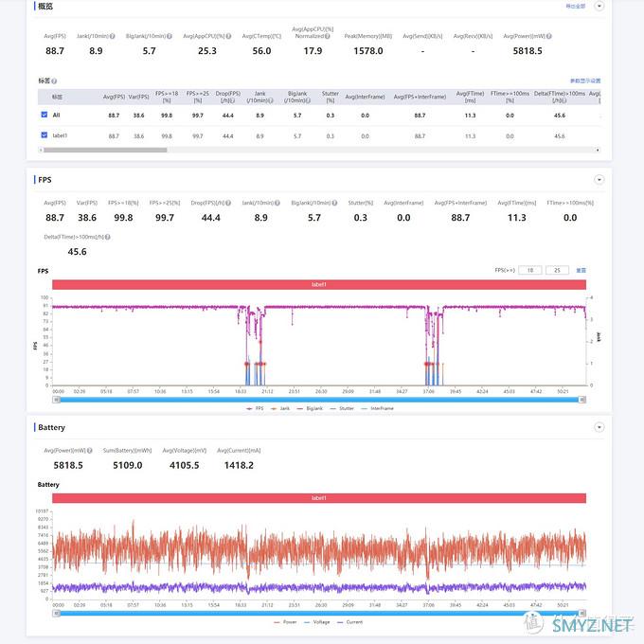Open help icon next to Delta(FTime)>100ms[/h] in FPS section
The image size is (644, 644).
(108, 237)
